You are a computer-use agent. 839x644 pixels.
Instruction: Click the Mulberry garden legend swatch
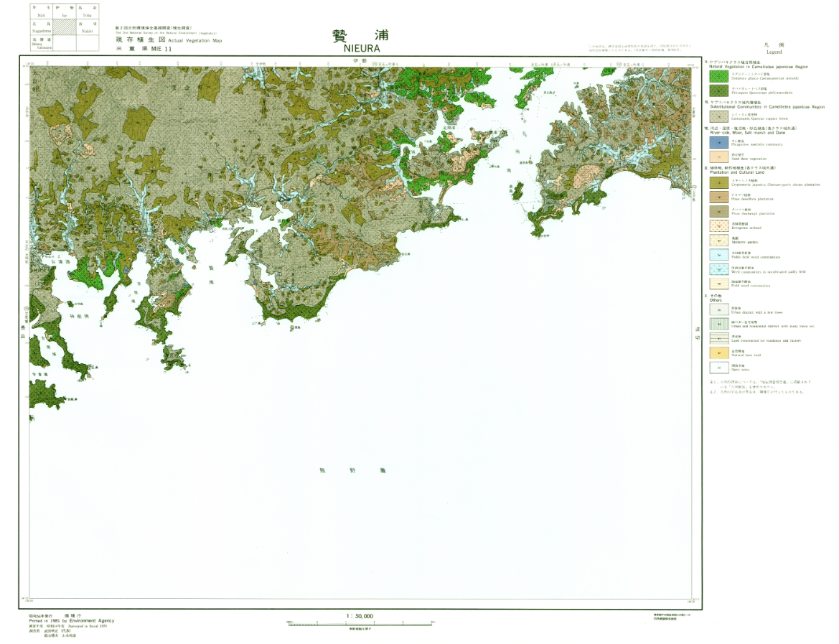click(x=718, y=241)
